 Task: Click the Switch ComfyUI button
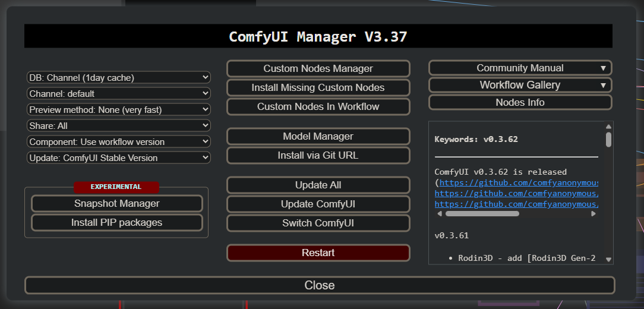(x=318, y=223)
